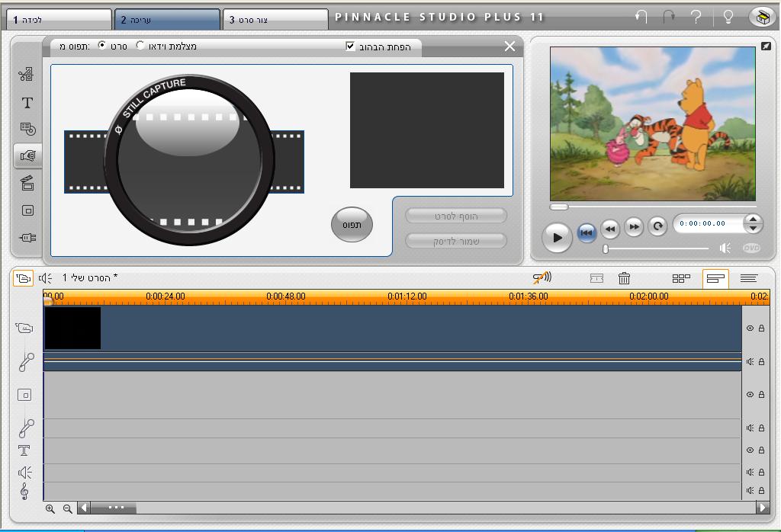Switch to storyboard view icon
The height and width of the screenshot is (532, 781).
[681, 278]
